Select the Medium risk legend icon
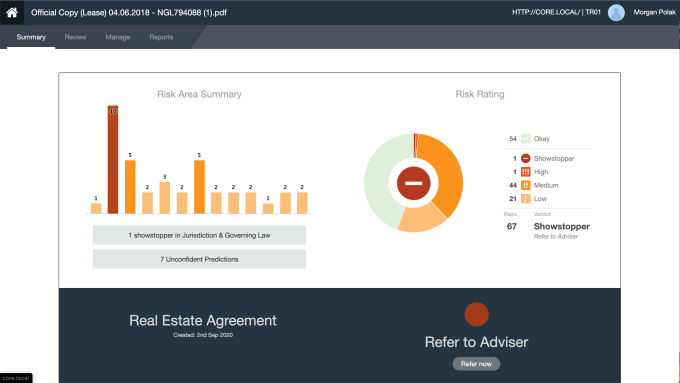Image resolution: width=680 pixels, height=383 pixels. tap(525, 185)
